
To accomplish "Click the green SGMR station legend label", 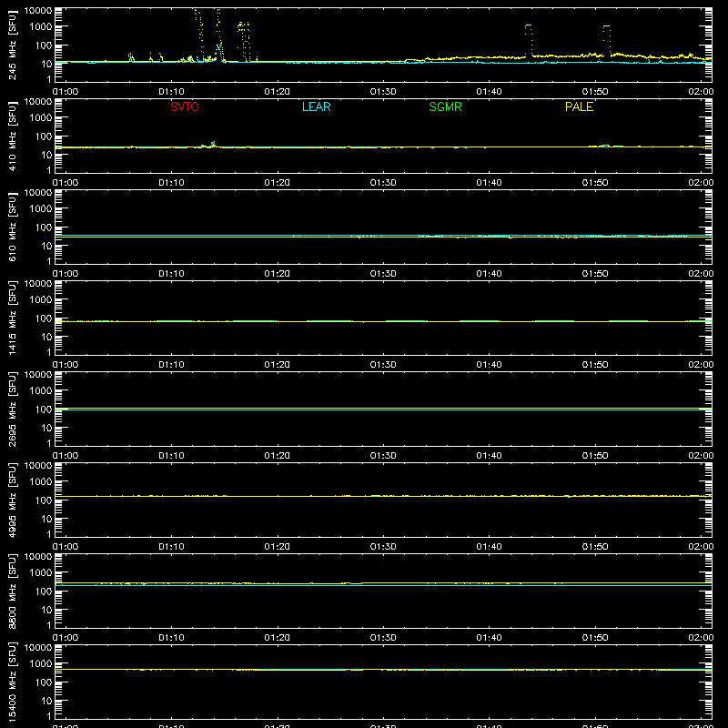I will point(445,106).
